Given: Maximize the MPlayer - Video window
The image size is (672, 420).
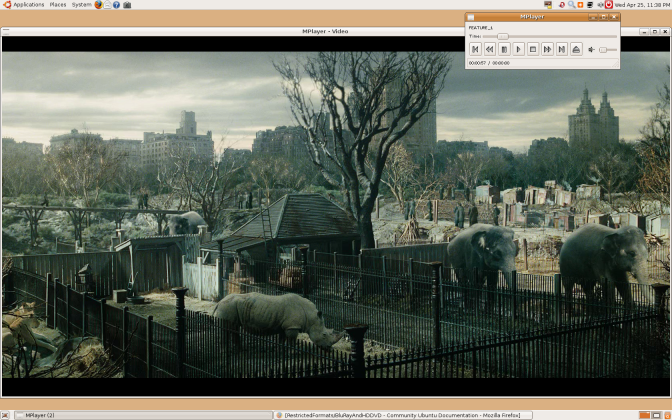Looking at the screenshot, I should [655, 32].
